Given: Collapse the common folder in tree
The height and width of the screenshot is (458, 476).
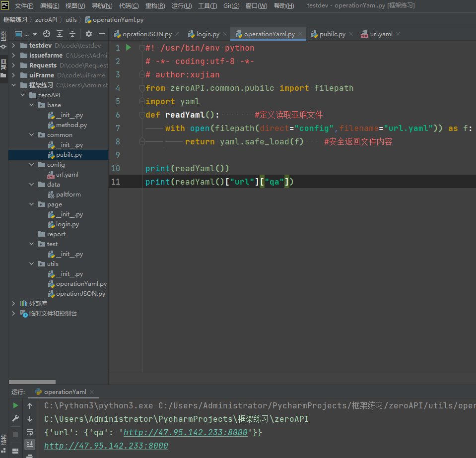Looking at the screenshot, I should point(31,135).
